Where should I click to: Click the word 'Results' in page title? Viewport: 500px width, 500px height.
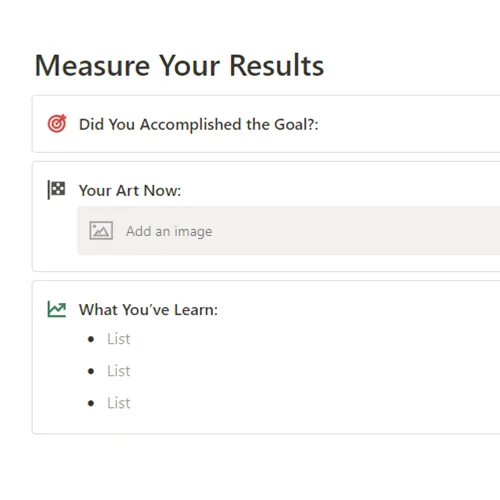point(277,65)
